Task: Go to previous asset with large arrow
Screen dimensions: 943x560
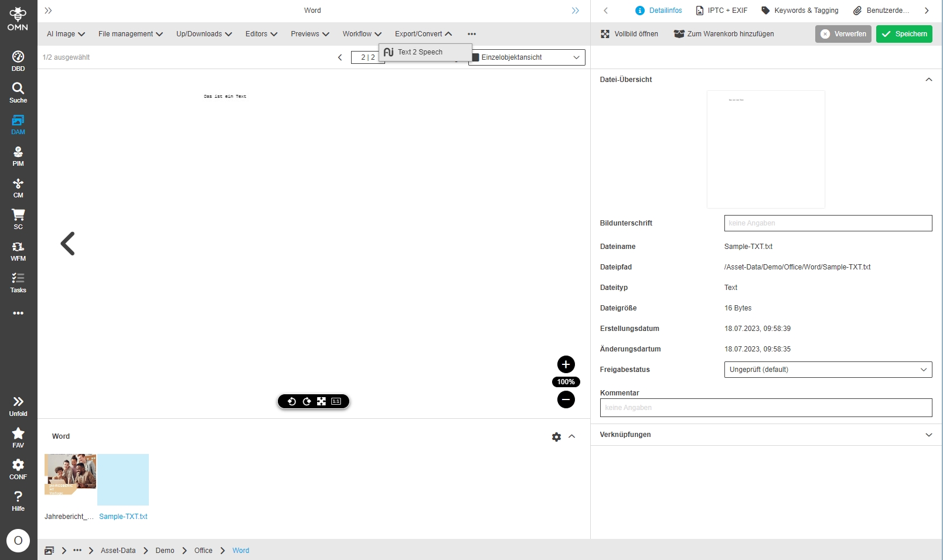Action: (x=68, y=244)
